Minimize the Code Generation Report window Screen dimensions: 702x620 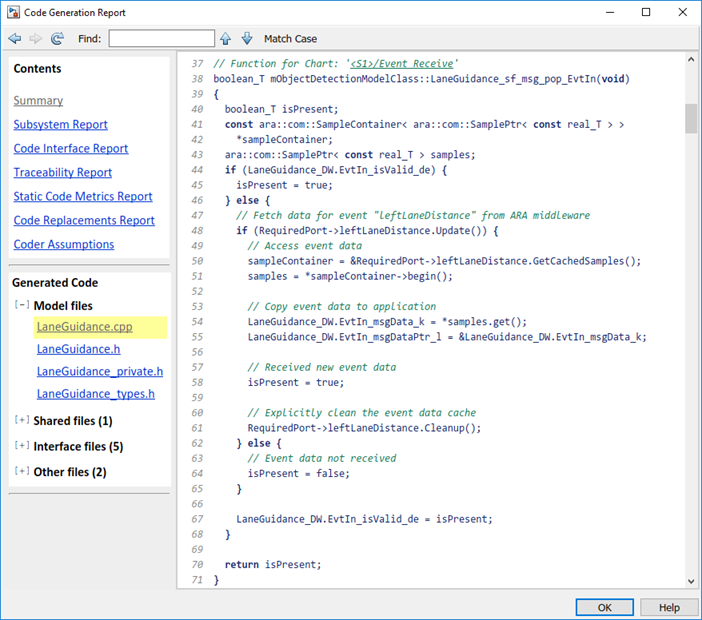tap(610, 12)
